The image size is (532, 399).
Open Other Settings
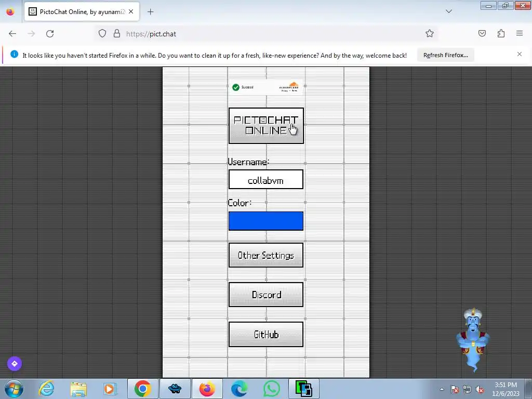click(x=266, y=255)
